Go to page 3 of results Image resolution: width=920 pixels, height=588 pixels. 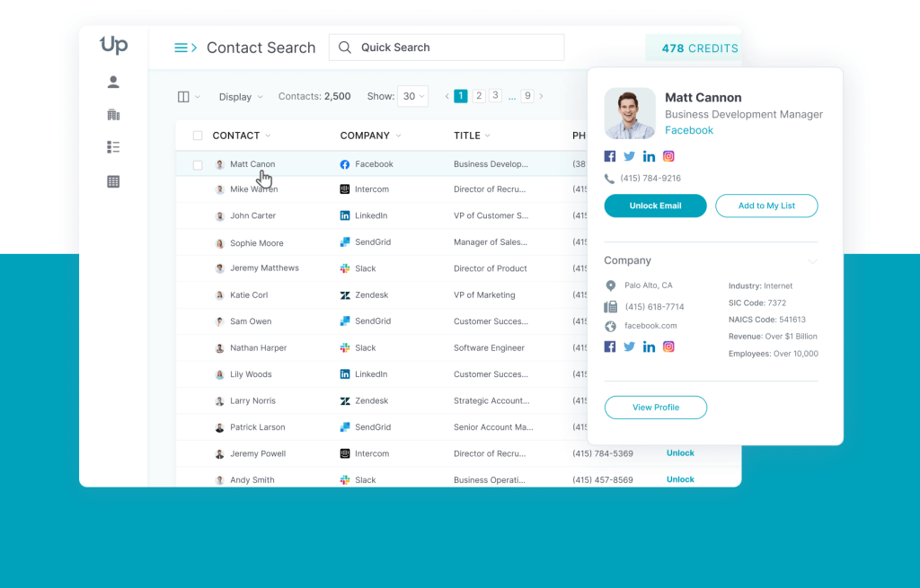495,95
